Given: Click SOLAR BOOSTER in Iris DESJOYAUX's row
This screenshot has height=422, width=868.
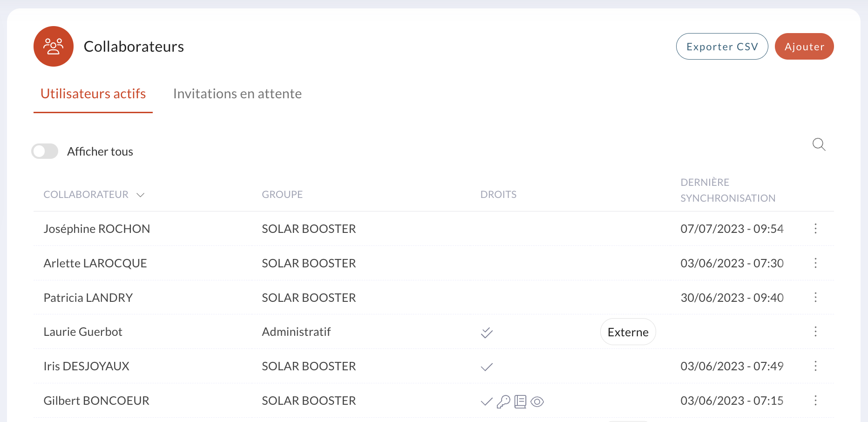Looking at the screenshot, I should 309,366.
